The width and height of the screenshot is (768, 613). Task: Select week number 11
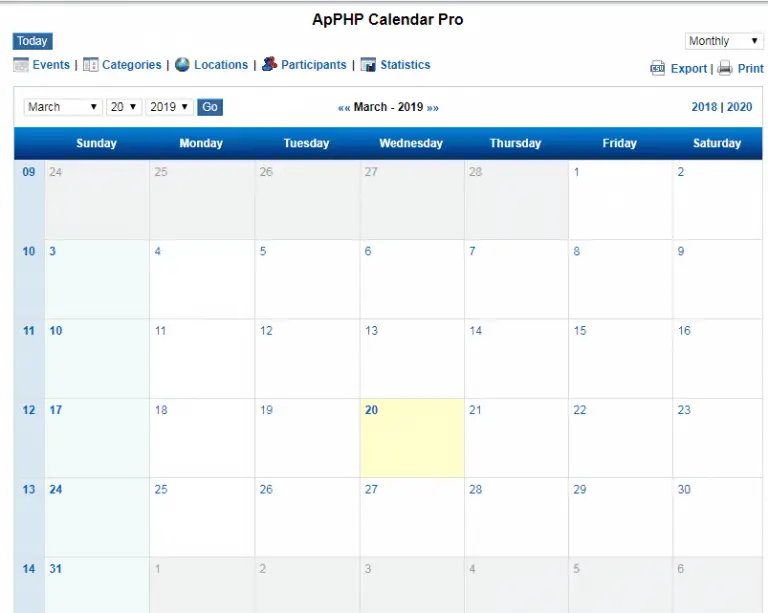coord(29,330)
